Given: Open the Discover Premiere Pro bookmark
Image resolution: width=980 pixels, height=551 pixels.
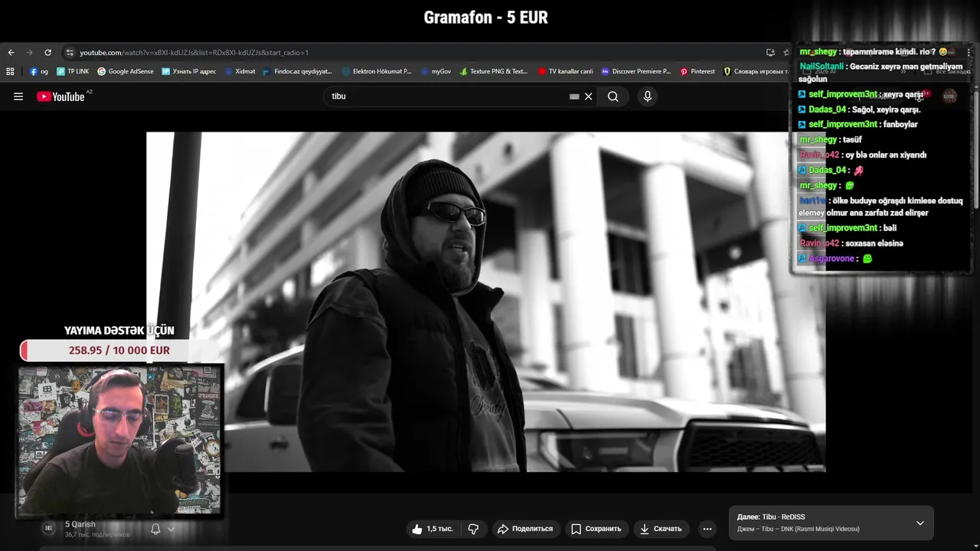Looking at the screenshot, I should click(x=636, y=71).
